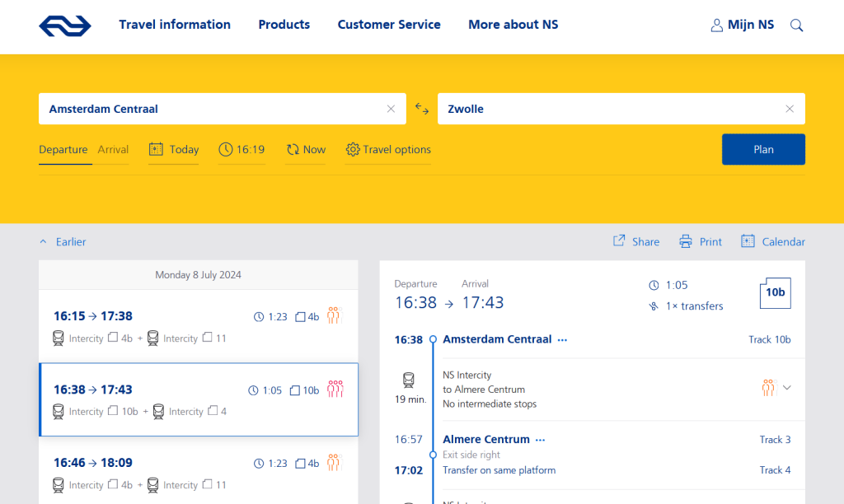The height and width of the screenshot is (504, 844).
Task: Show Earlier departures
Action: tap(63, 242)
